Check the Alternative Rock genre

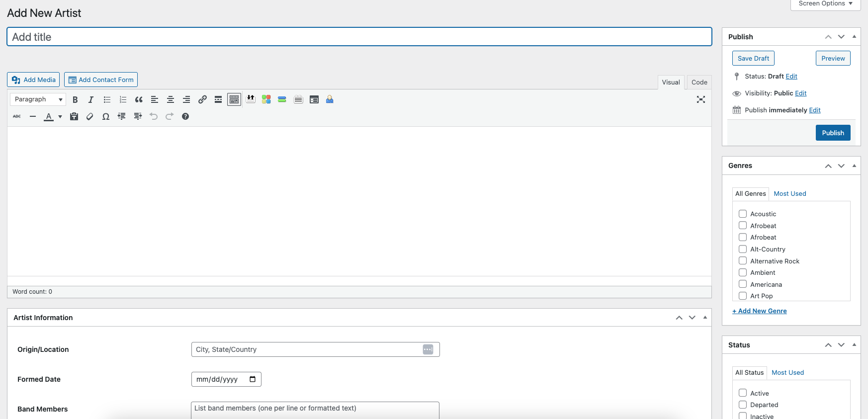pyautogui.click(x=743, y=260)
